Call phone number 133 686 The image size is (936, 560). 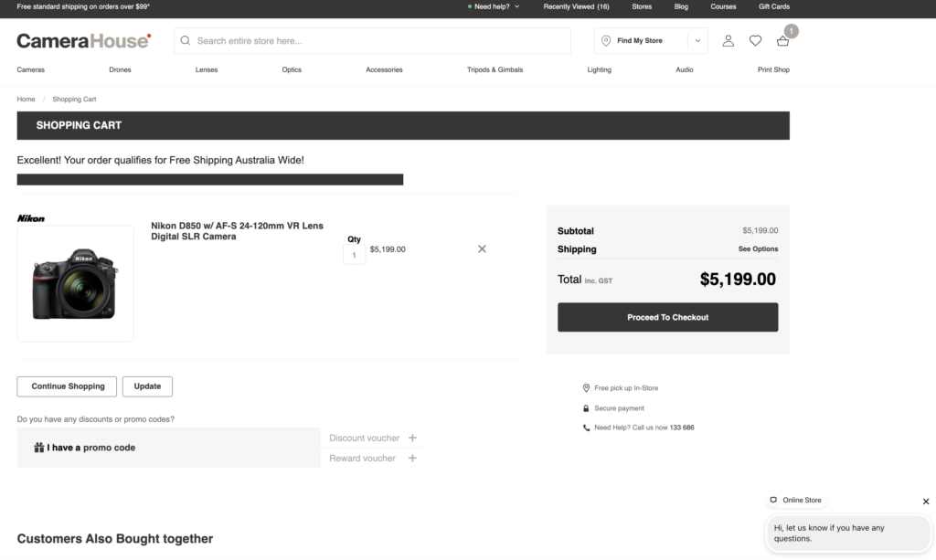click(x=682, y=428)
